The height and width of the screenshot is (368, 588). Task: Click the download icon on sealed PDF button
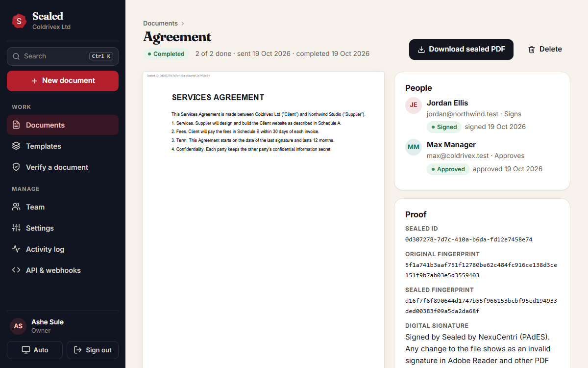click(421, 50)
